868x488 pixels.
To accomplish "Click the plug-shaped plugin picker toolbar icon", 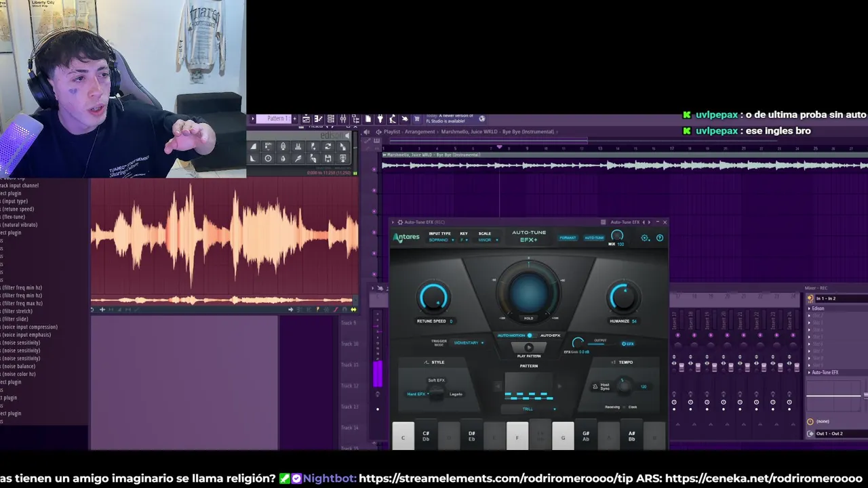I will [380, 119].
